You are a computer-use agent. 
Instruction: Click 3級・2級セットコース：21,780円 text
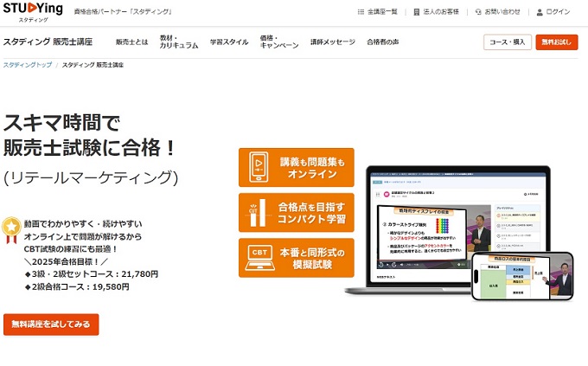pos(91,274)
